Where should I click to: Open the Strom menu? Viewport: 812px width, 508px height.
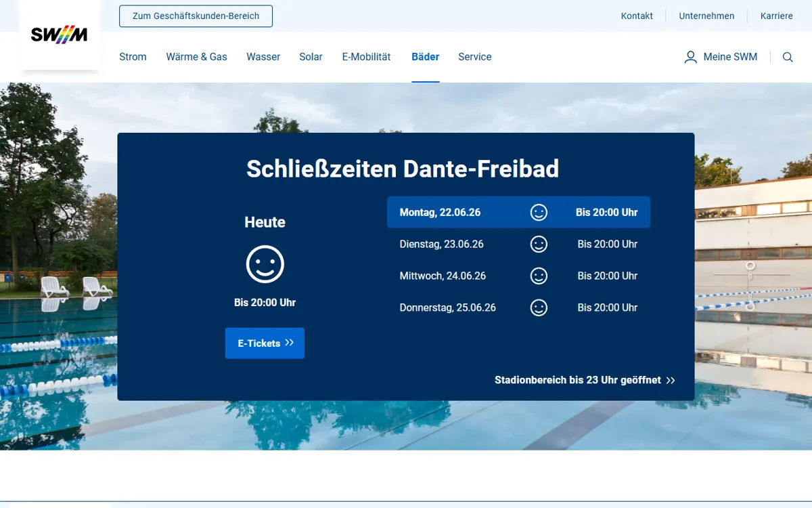click(x=133, y=57)
